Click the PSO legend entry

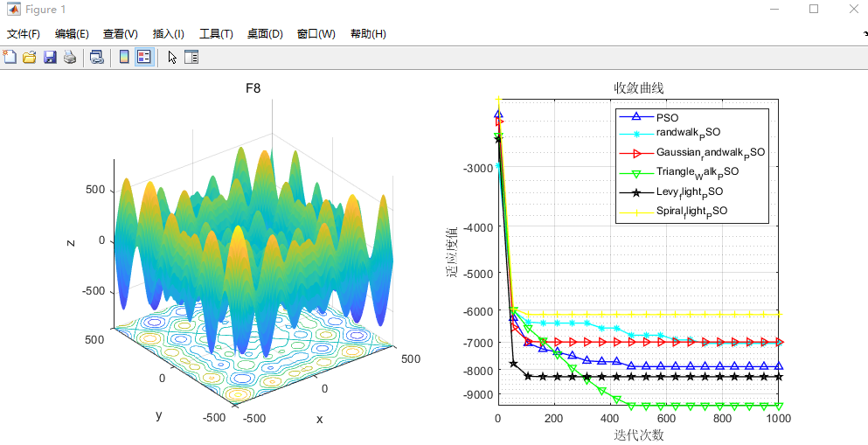667,117
